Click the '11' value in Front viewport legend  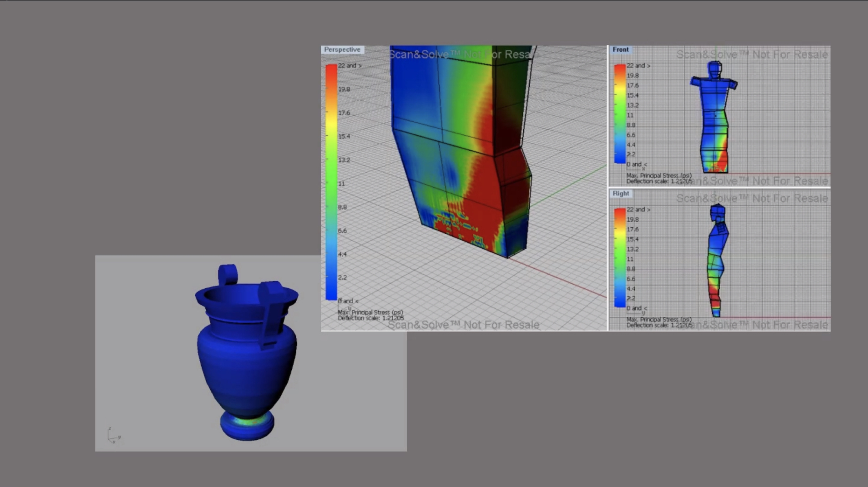click(x=630, y=115)
